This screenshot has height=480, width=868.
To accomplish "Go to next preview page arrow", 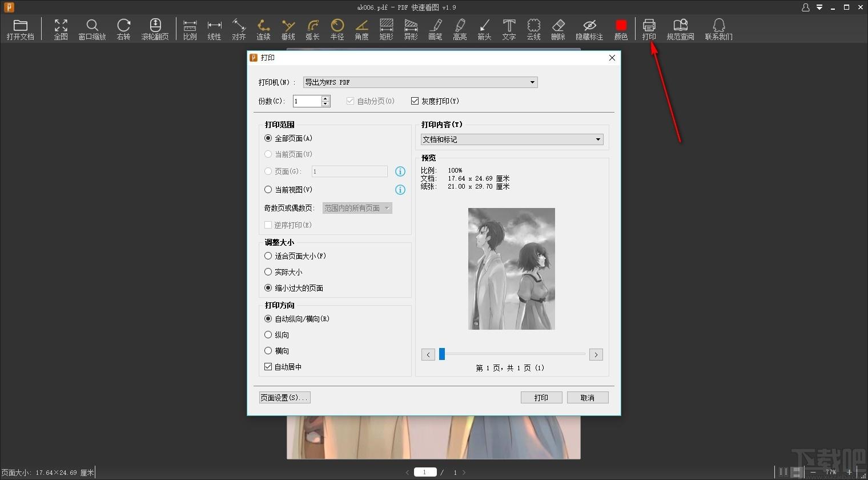I will click(x=596, y=355).
